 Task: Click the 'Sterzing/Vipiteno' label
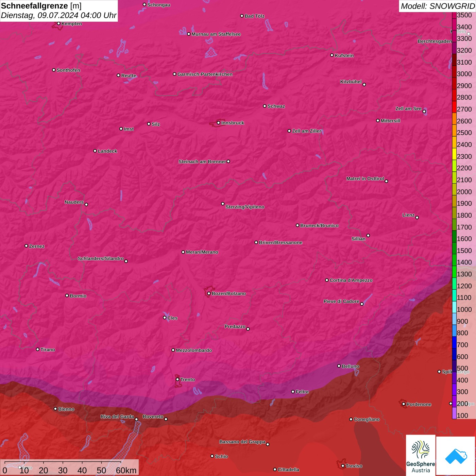245,207
